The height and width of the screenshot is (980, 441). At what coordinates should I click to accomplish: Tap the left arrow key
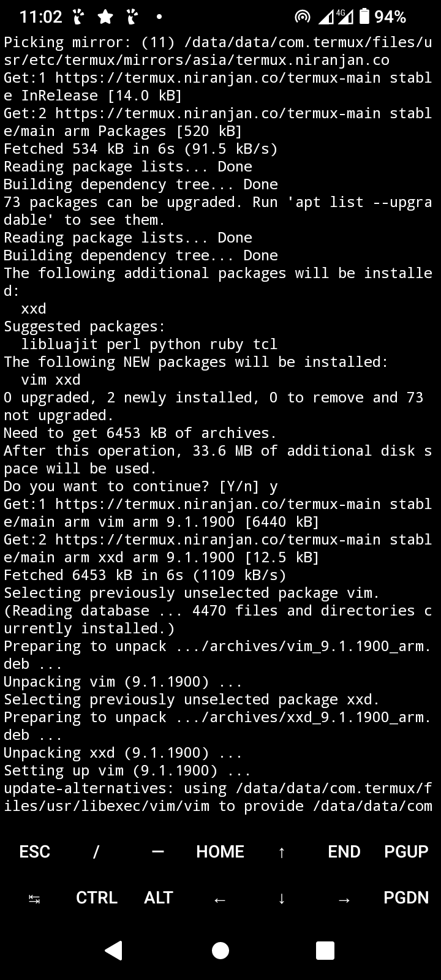coord(220,899)
